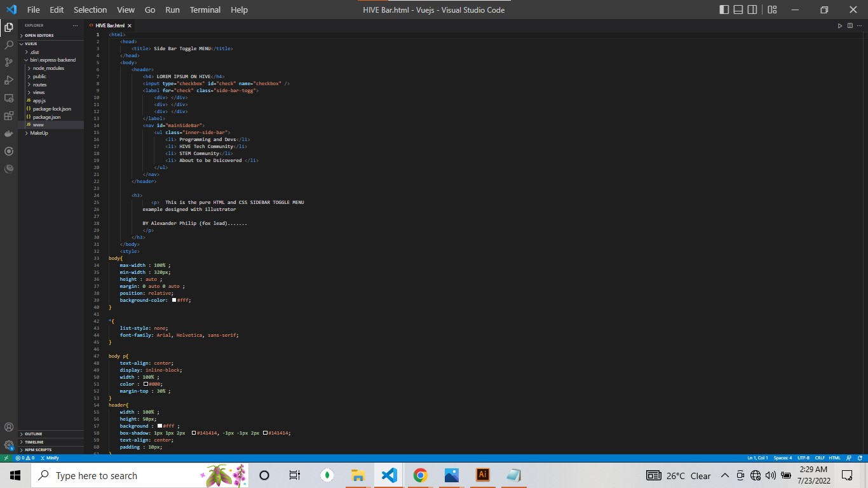This screenshot has width=868, height=488.
Task: Open the Search view in activity bar
Action: point(9,45)
